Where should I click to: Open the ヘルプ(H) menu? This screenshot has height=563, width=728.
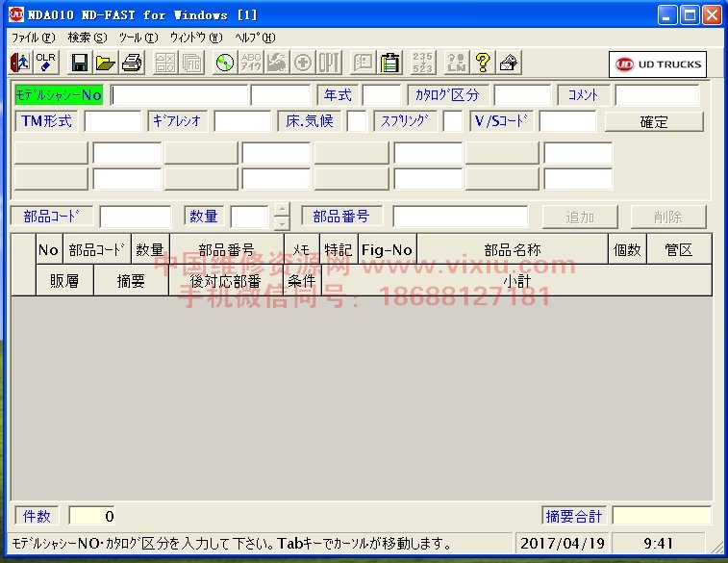pos(255,38)
